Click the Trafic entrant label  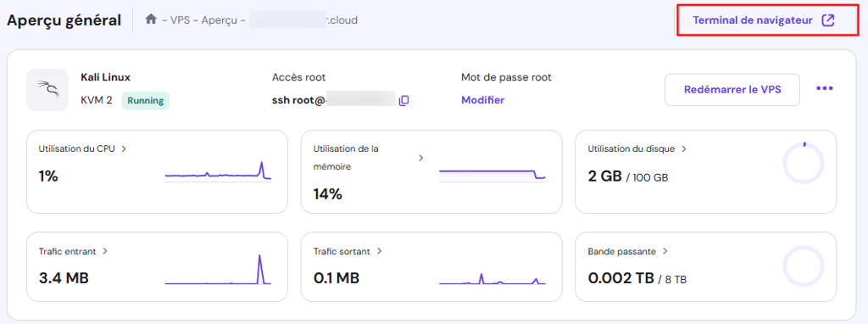[68, 251]
